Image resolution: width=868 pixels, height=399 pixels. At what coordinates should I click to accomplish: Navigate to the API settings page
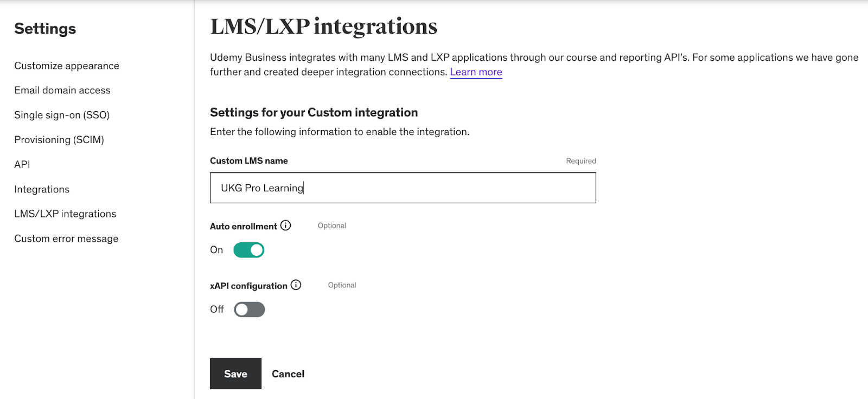tap(22, 164)
